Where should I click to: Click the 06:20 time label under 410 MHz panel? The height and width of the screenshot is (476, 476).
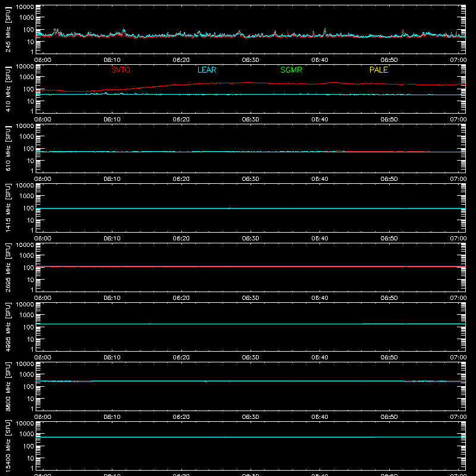(x=181, y=120)
